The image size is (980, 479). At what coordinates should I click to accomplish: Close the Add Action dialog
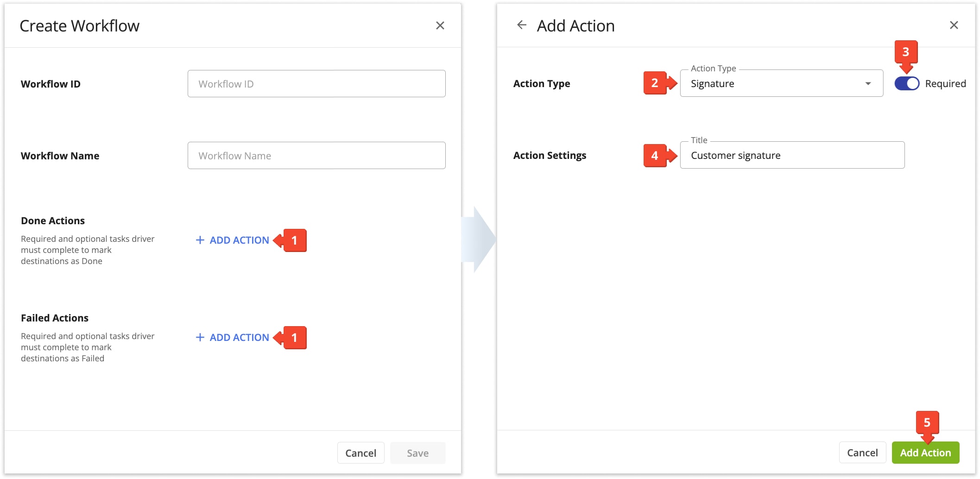coord(954,25)
